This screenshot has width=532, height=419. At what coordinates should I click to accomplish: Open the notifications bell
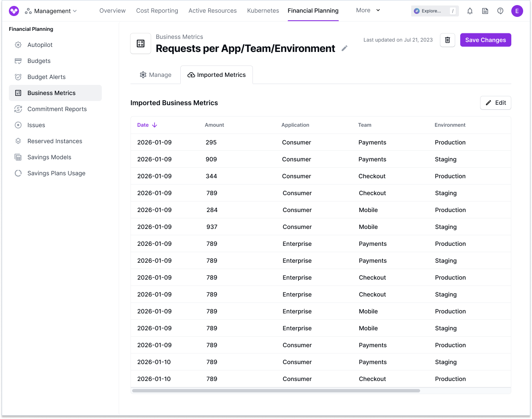pyautogui.click(x=470, y=11)
